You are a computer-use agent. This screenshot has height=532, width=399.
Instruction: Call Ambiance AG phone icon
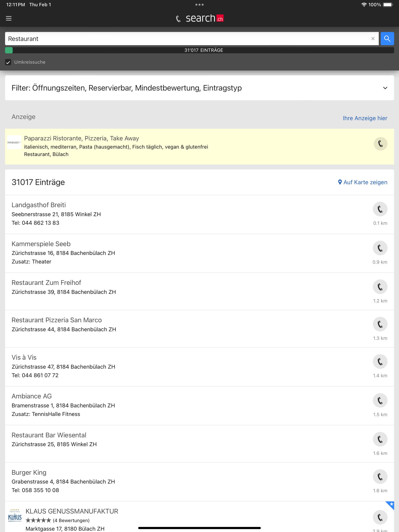380,400
